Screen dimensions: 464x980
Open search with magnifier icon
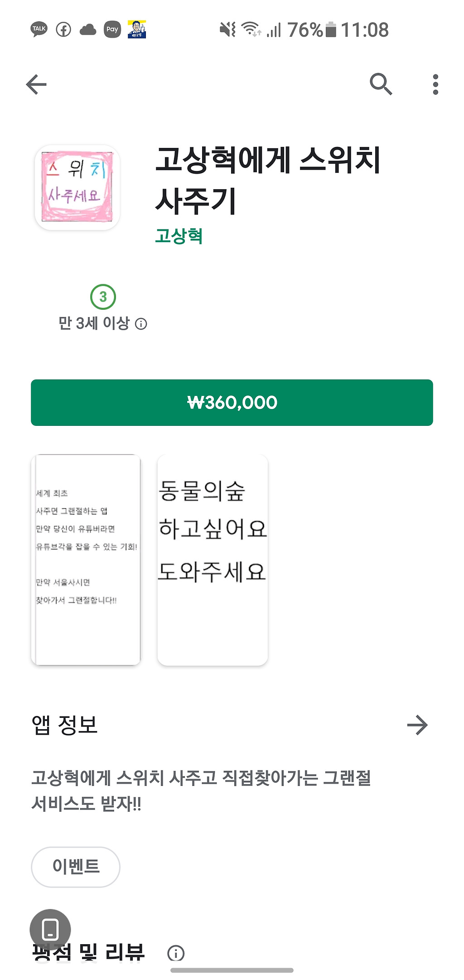click(x=380, y=84)
